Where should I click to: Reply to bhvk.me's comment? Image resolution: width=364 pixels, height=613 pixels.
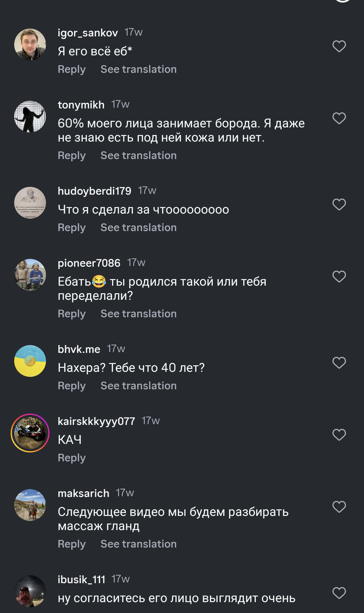pos(72,386)
